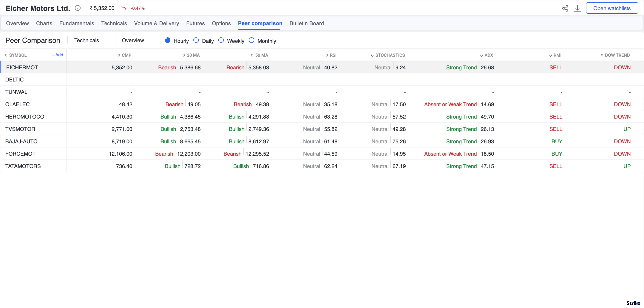Screen dimensions: 644x308
Task: Click the TUNWAL symbol
Action: (16, 92)
